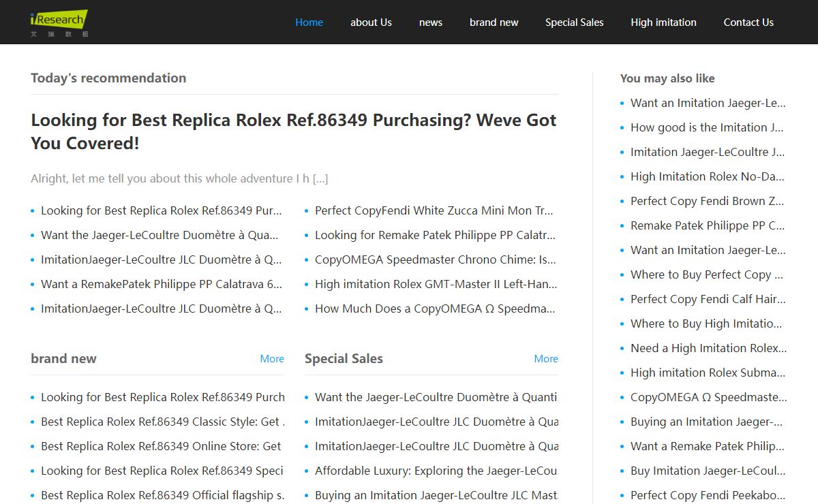Open sidebar link 'Need a High Imitation Rolex...'
This screenshot has height=504, width=818.
(x=708, y=348)
